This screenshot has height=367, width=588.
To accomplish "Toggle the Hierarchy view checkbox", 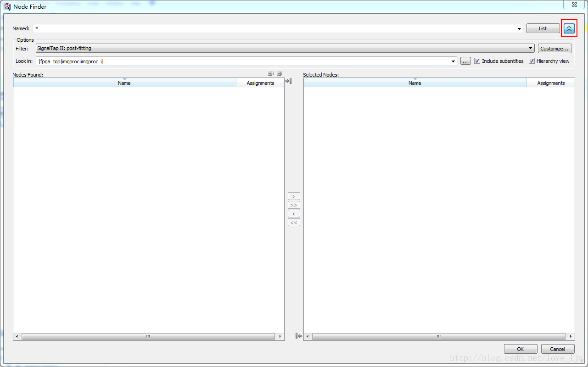I will point(532,61).
